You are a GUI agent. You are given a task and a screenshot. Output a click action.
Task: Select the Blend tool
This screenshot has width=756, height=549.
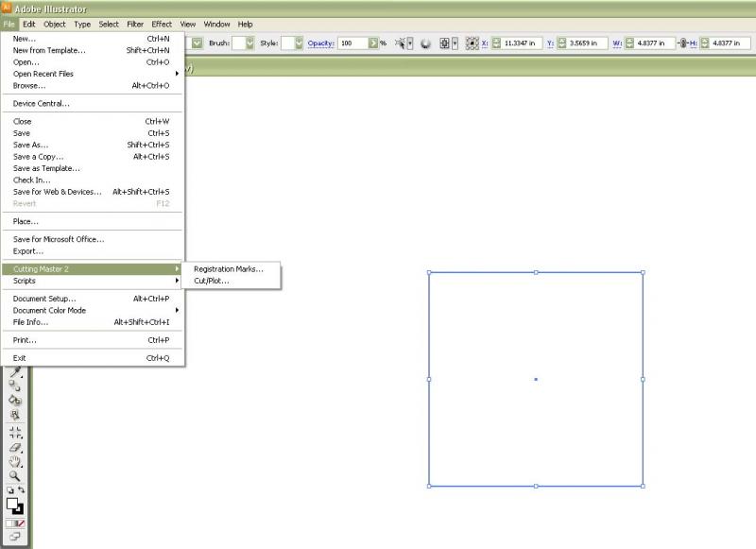[x=15, y=386]
